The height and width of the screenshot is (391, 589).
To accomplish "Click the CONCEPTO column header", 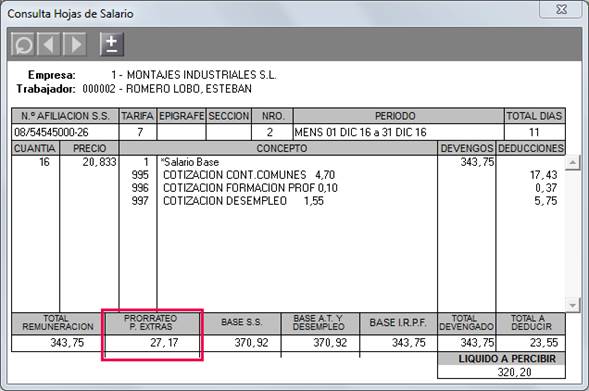I will [x=278, y=148].
